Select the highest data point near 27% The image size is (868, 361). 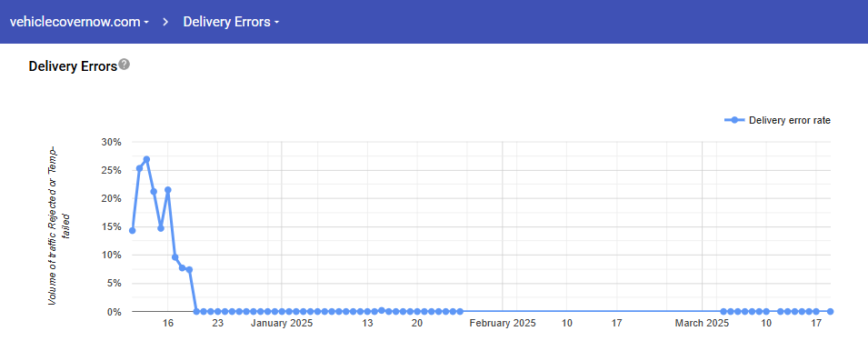pos(146,159)
